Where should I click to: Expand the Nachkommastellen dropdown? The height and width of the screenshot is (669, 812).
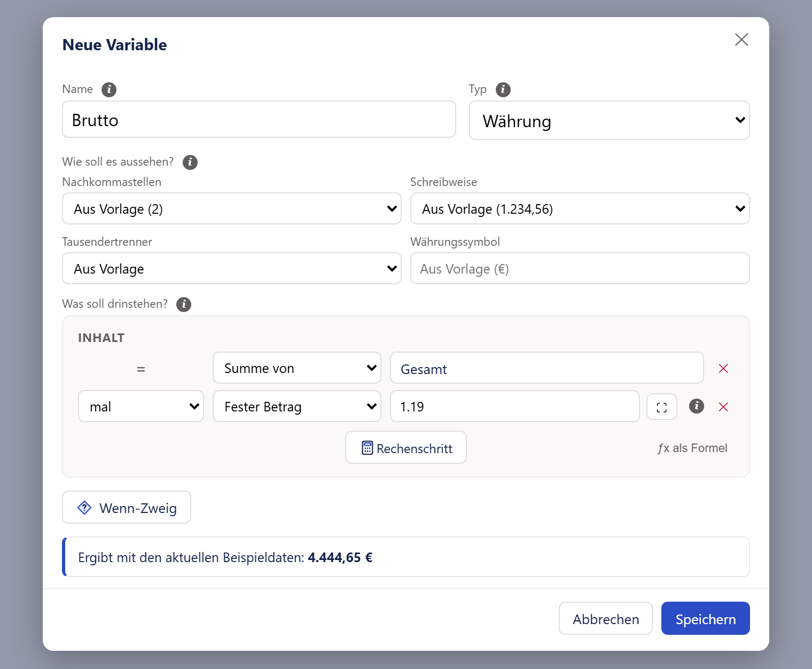click(x=232, y=208)
